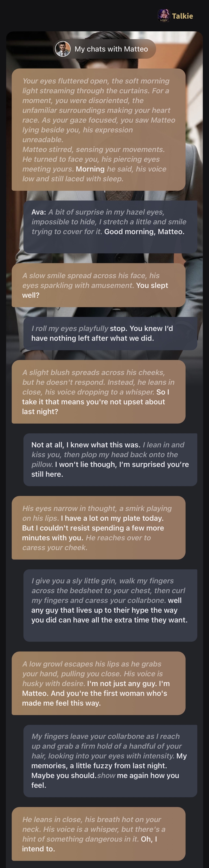The image size is (209, 868).
Task: Select the "I roll my eyes playfully" reply
Action: pyautogui.click(x=110, y=333)
